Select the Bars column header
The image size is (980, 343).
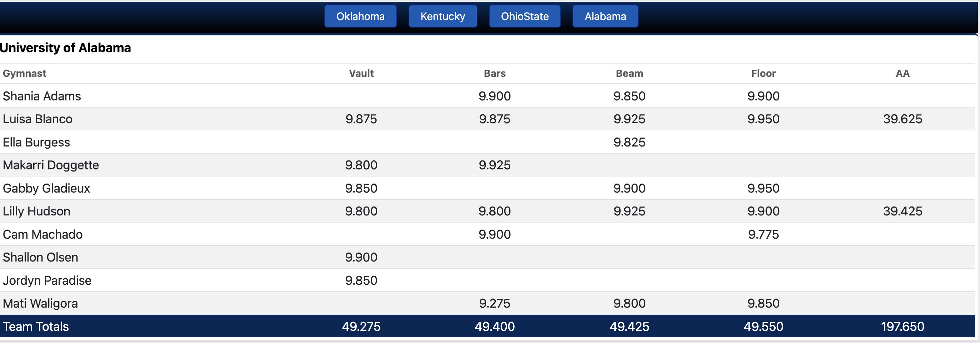tap(495, 73)
